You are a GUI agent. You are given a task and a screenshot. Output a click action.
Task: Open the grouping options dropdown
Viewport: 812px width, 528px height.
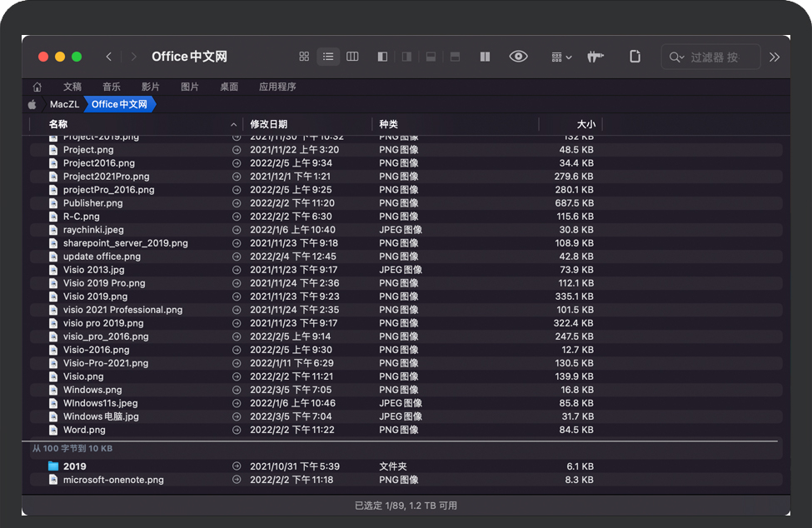point(561,57)
